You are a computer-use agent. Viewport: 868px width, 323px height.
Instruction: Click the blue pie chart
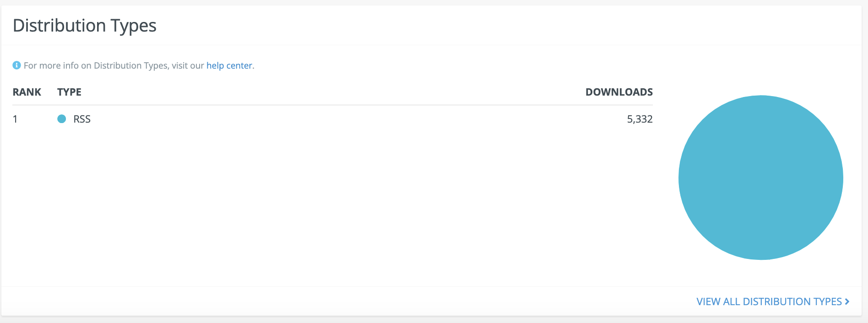[x=761, y=178]
